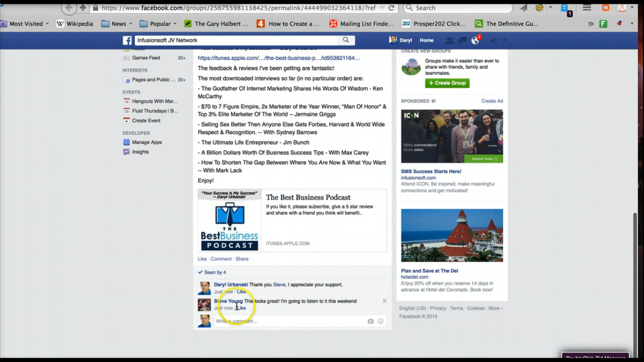Click the browser forward arrow
The width and height of the screenshot is (644, 362).
tap(83, 8)
